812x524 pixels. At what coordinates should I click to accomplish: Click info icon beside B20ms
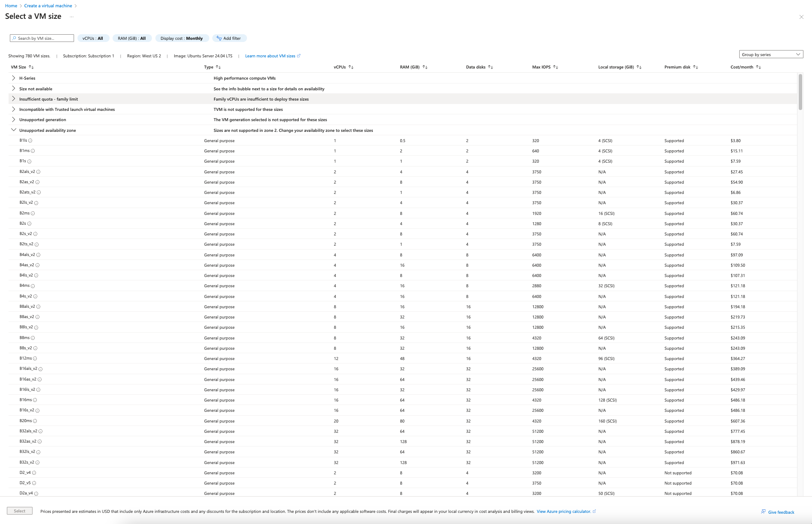click(x=35, y=421)
